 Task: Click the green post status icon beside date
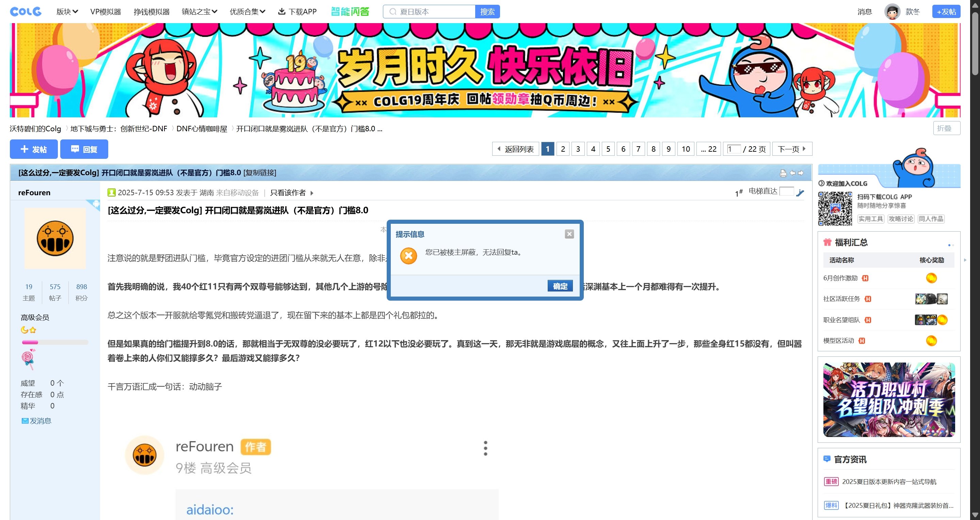tap(111, 192)
